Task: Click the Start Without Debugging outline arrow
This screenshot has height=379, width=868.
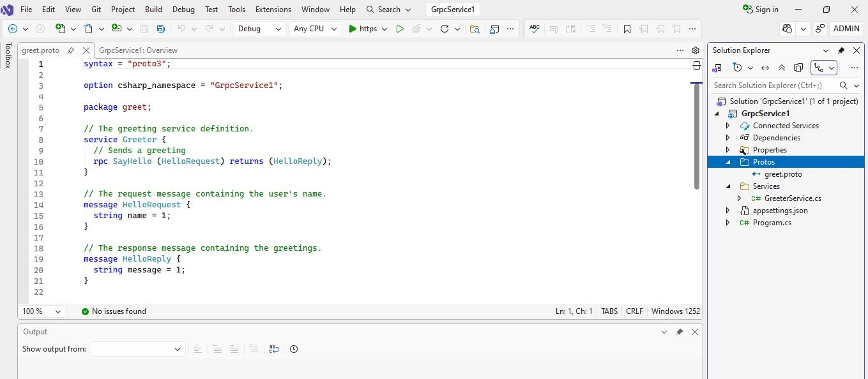Action: tap(400, 29)
